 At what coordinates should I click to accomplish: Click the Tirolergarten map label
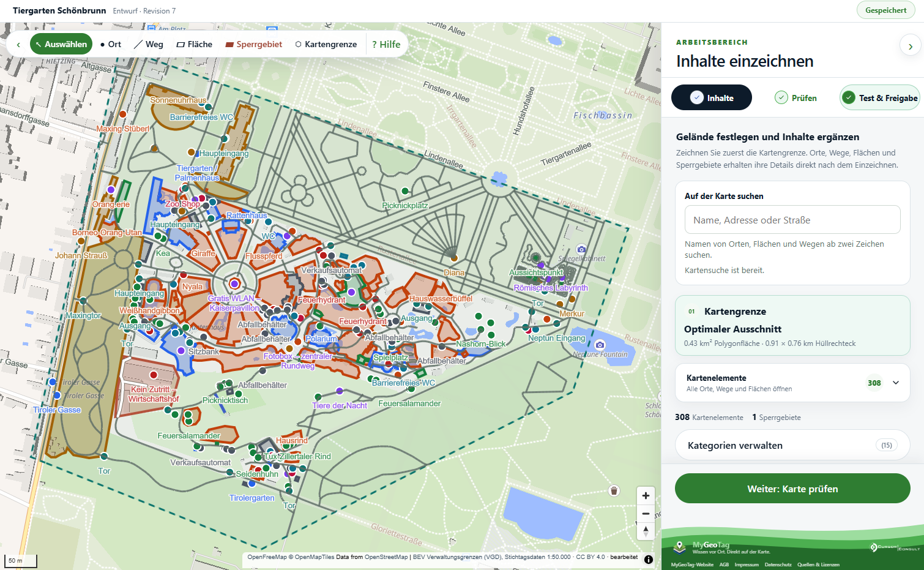[251, 498]
